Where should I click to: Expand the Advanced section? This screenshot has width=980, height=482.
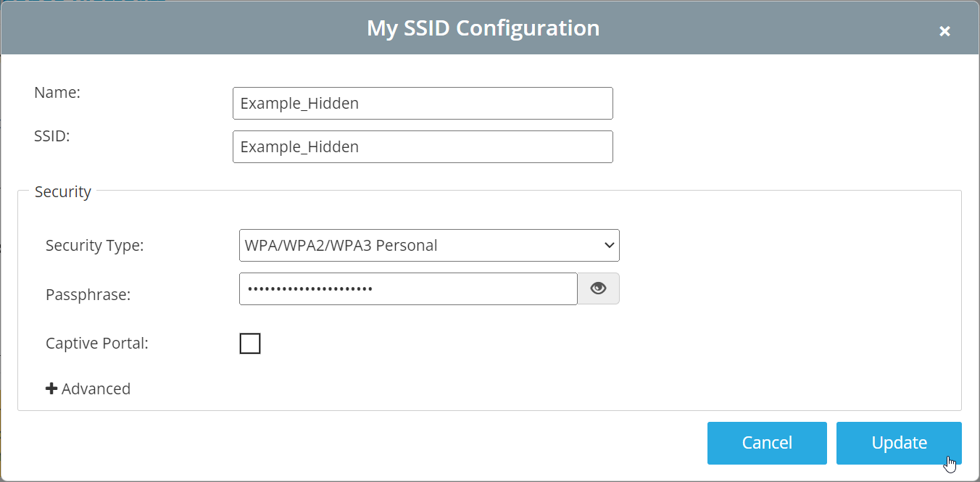click(x=88, y=388)
